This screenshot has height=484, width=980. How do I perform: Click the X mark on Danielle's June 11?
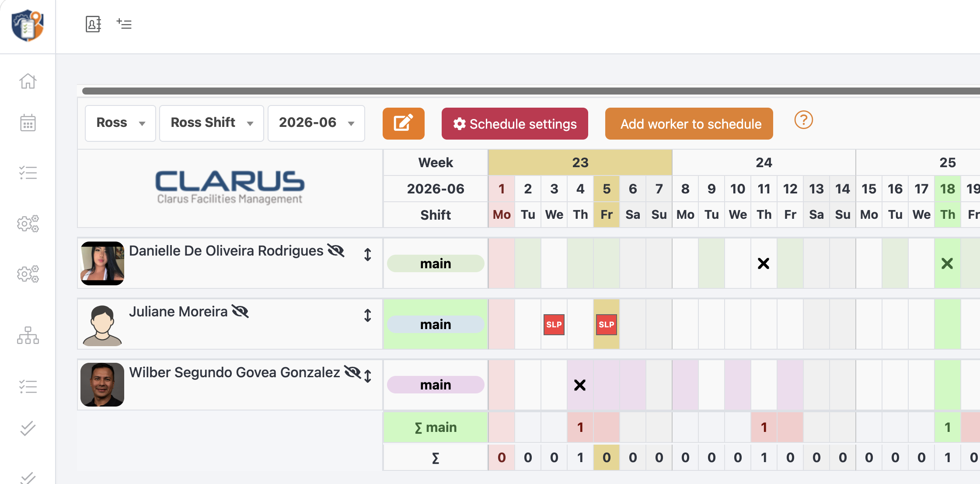[x=764, y=263]
